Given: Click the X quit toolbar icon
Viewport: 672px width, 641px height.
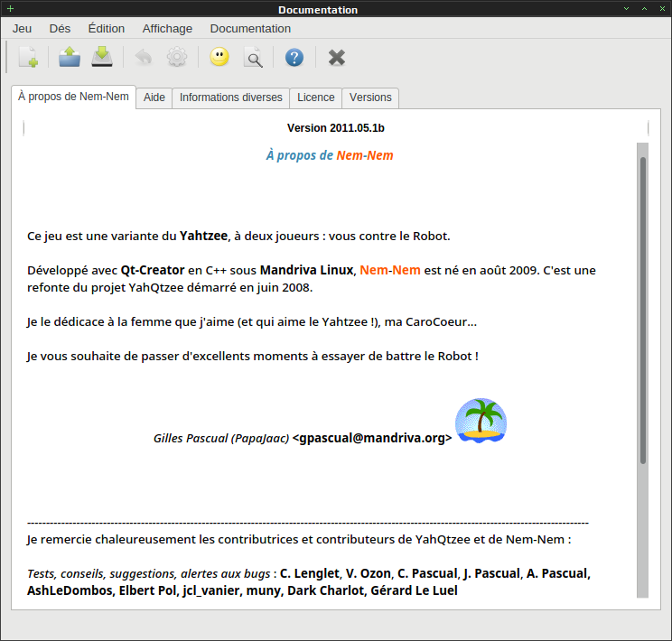Looking at the screenshot, I should (x=337, y=58).
